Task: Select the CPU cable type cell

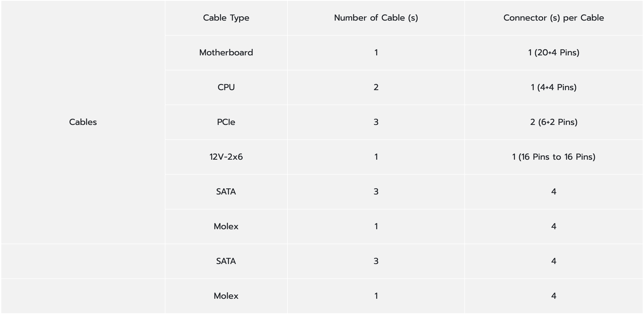Action: (226, 87)
